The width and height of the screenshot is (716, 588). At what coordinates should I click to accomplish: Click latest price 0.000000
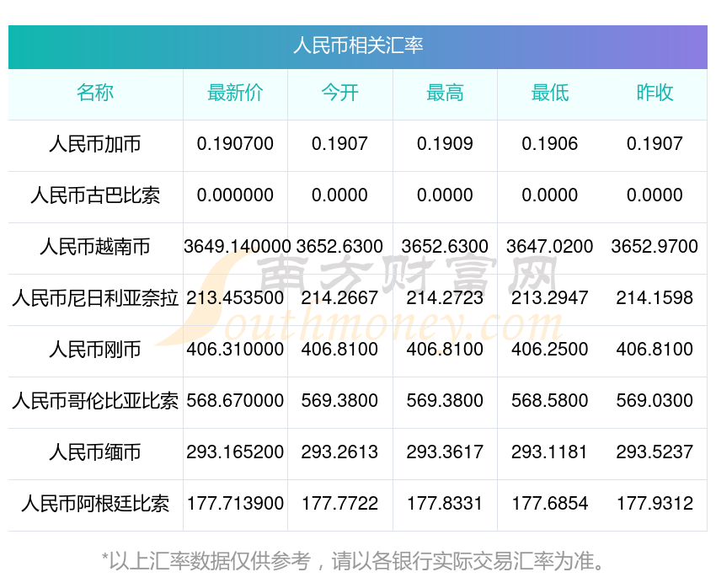coord(235,195)
